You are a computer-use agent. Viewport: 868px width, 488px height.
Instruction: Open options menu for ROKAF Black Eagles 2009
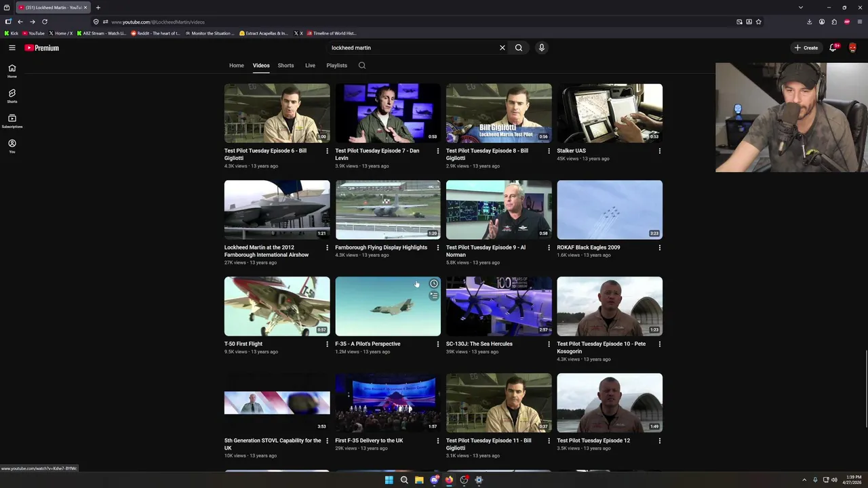pyautogui.click(x=659, y=247)
